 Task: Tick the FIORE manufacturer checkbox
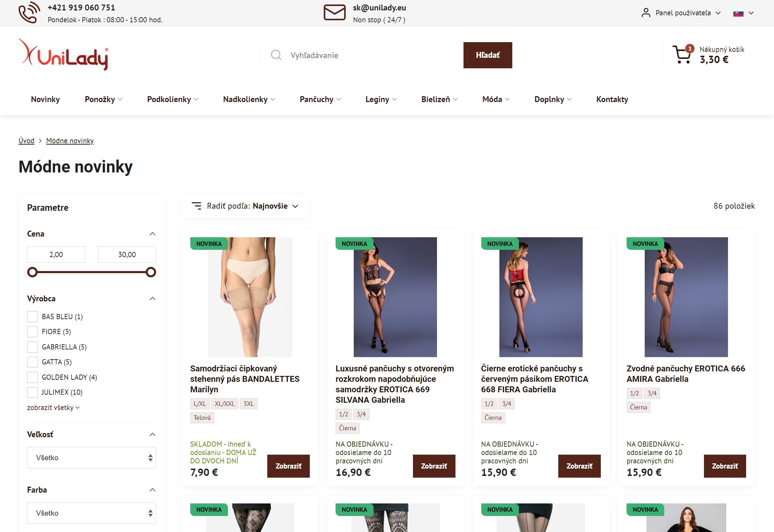click(x=32, y=332)
